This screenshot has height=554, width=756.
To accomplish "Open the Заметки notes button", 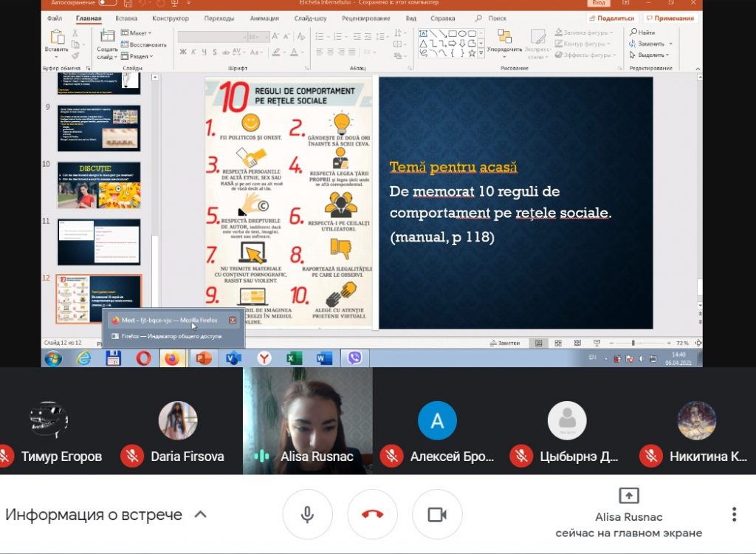I will [x=505, y=343].
